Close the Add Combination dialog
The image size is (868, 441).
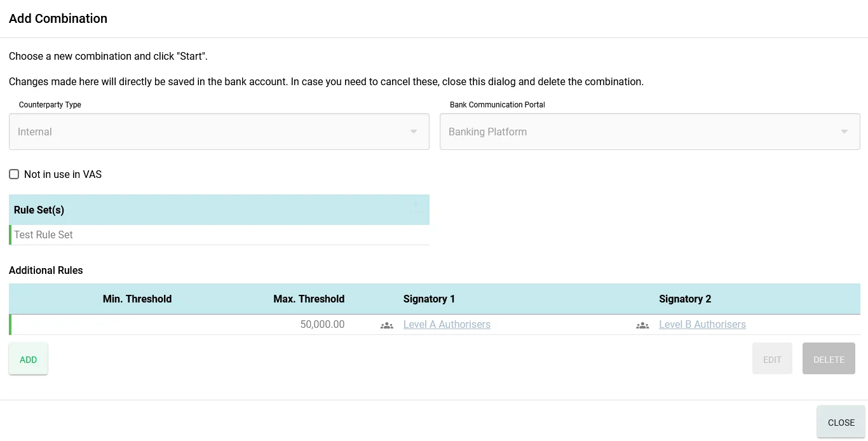(841, 422)
